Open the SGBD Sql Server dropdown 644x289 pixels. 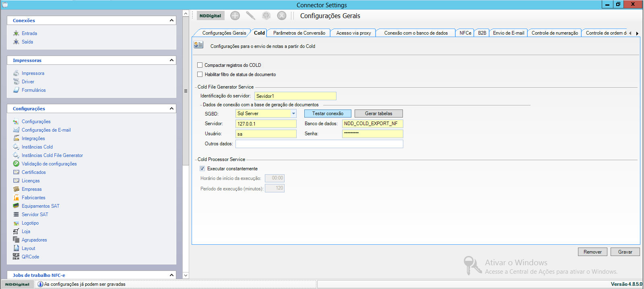(293, 114)
